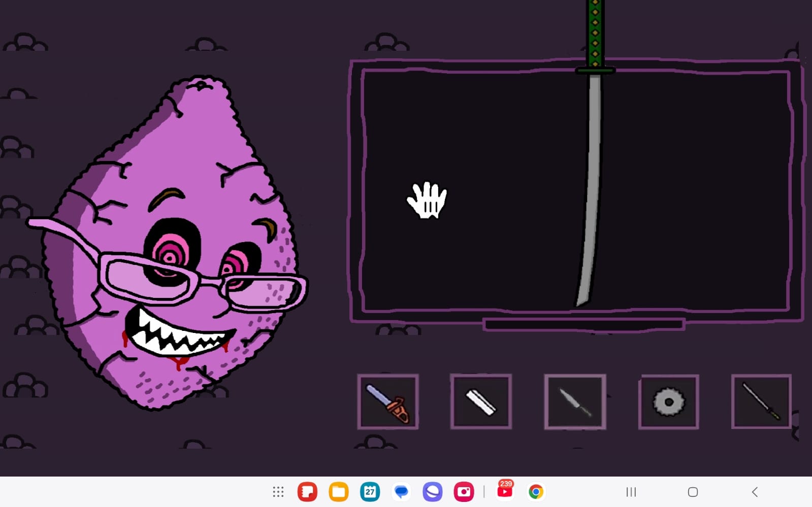Select the circular saw blade slot

(669, 402)
